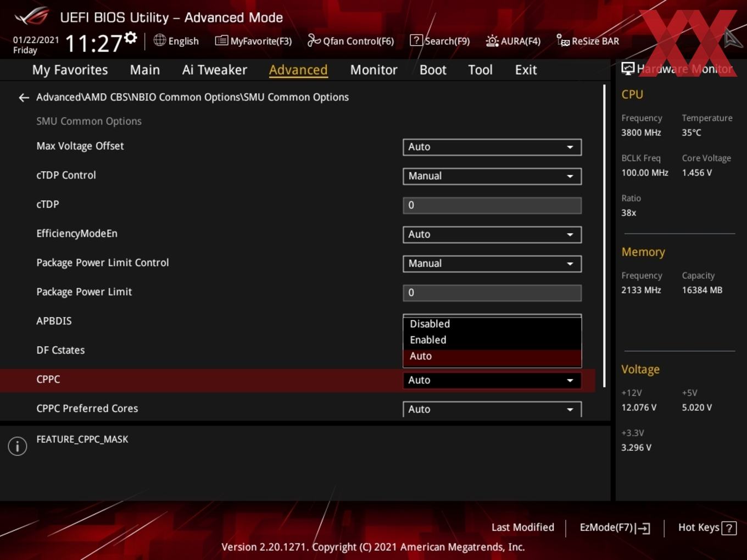Open the Max Voltage Offset dropdown

492,147
